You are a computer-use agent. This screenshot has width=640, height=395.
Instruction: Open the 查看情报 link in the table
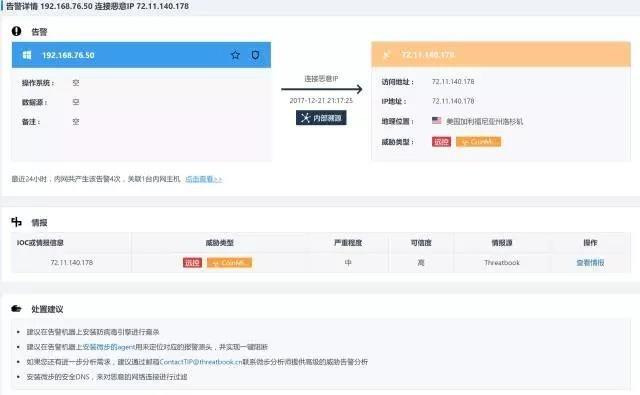click(590, 263)
